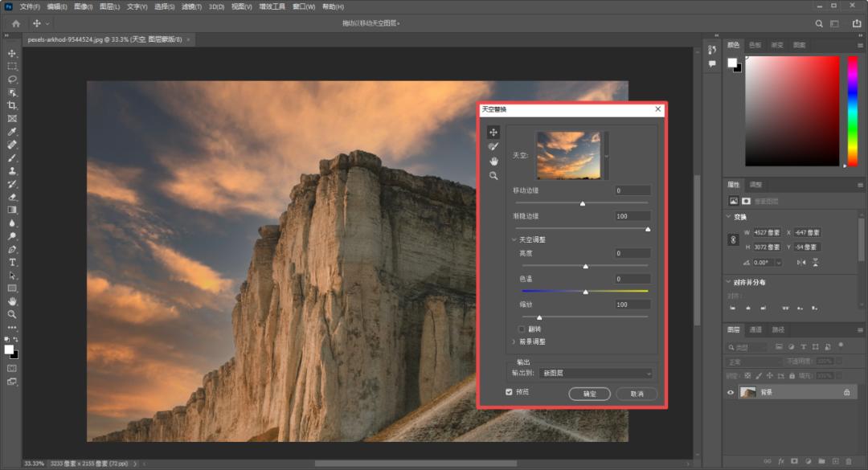Click the 确定 button
This screenshot has width=868, height=470.
coord(589,394)
